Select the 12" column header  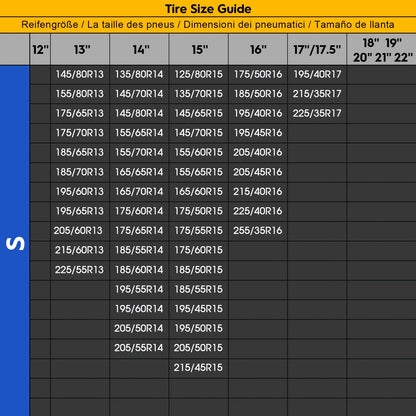[40, 49]
